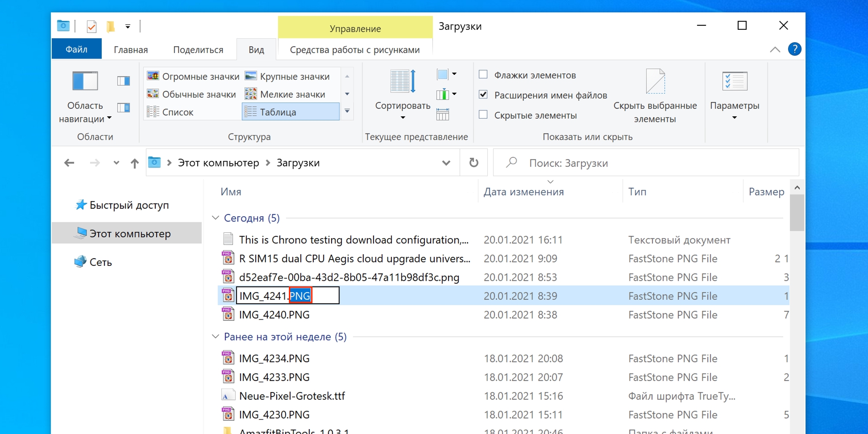Click the Size all columns to fit icon
Image resolution: width=868 pixels, height=434 pixels.
[x=442, y=114]
